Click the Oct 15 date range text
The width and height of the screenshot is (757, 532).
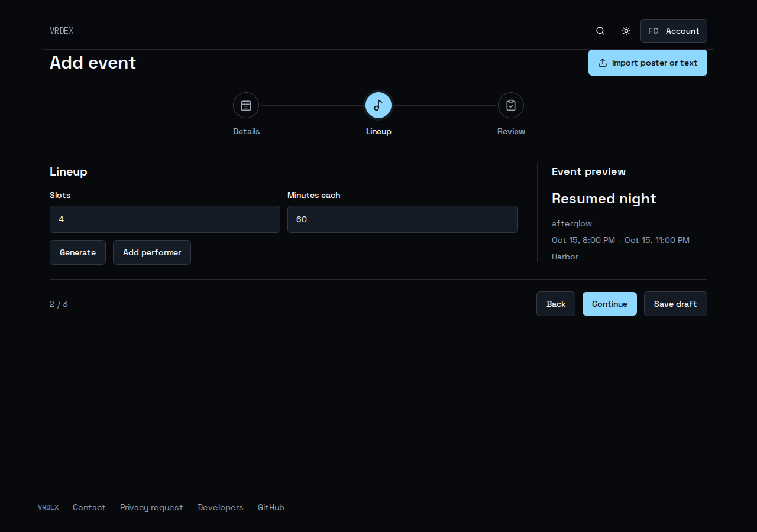tap(620, 240)
